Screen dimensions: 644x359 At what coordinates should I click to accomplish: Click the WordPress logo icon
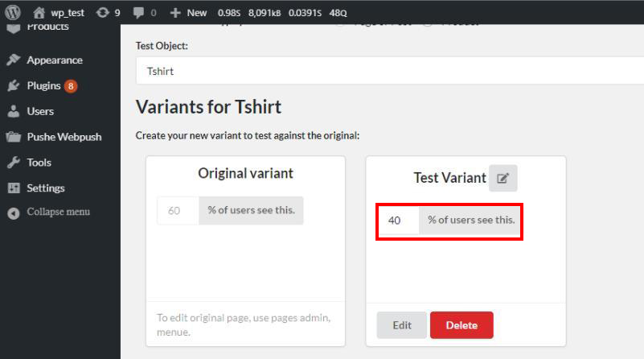click(x=13, y=12)
